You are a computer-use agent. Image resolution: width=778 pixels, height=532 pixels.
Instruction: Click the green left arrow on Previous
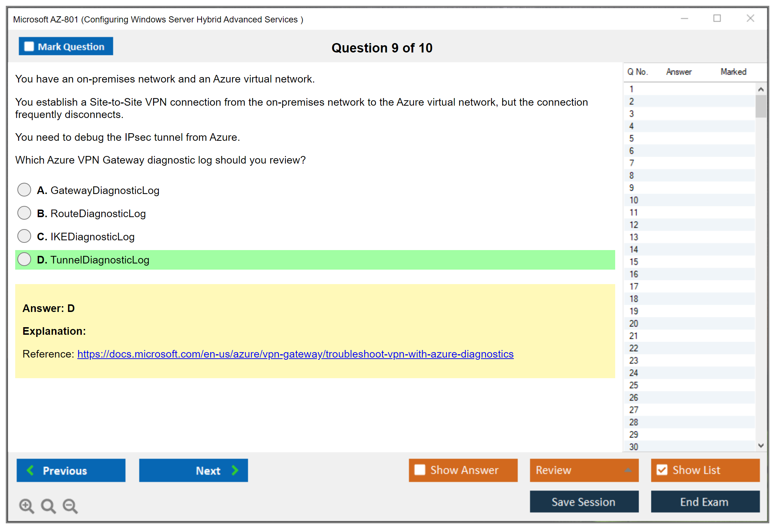(30, 470)
